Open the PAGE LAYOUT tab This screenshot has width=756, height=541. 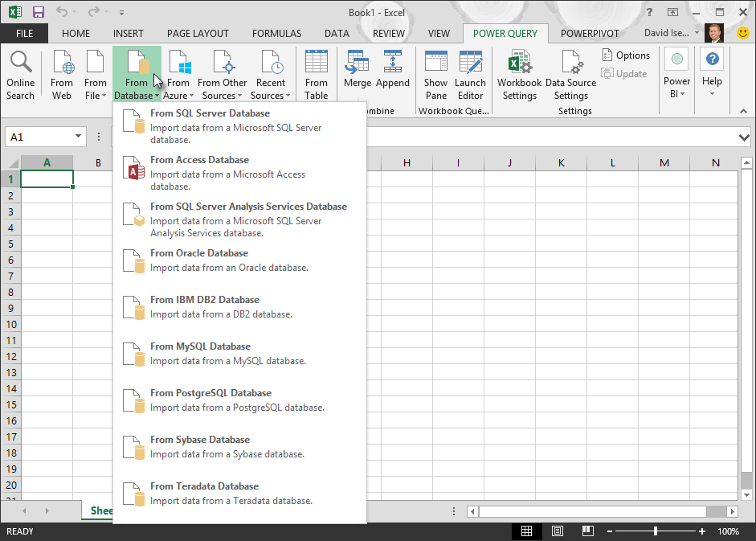(x=198, y=33)
